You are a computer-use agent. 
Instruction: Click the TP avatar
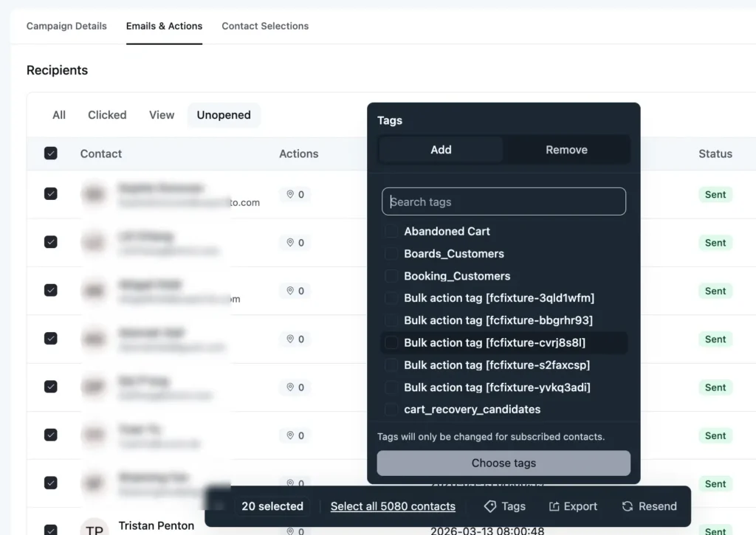point(94,528)
